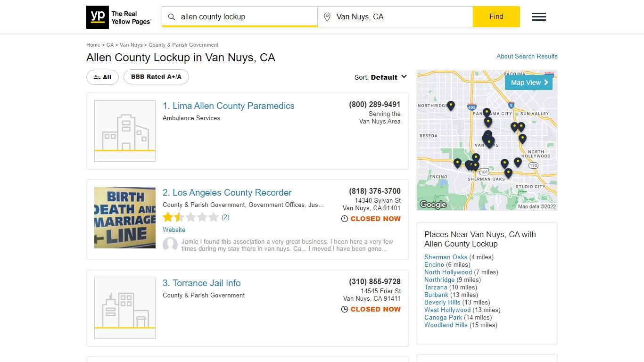Click the Google logo on map
The image size is (644, 362).
[433, 205]
